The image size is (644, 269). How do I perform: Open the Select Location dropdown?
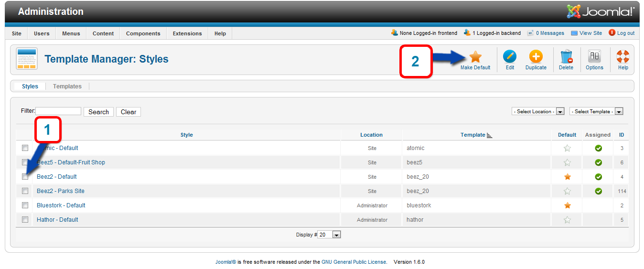(538, 111)
